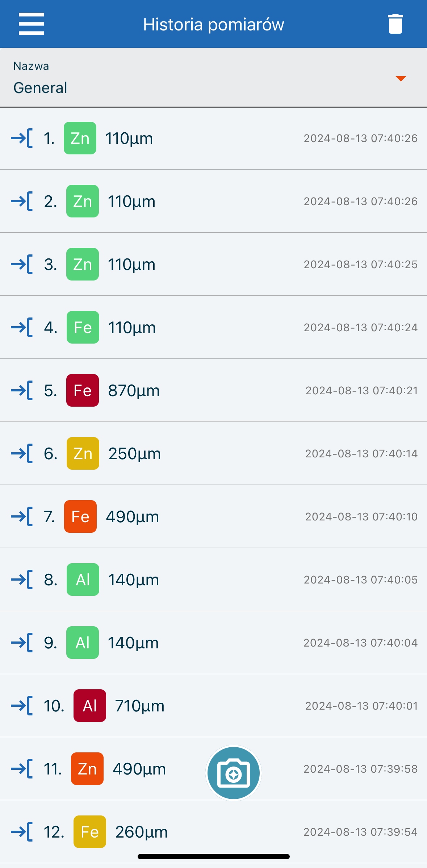The width and height of the screenshot is (427, 868).
Task: Tap the probe arrow icon of measurement 5
Action: coord(22,390)
